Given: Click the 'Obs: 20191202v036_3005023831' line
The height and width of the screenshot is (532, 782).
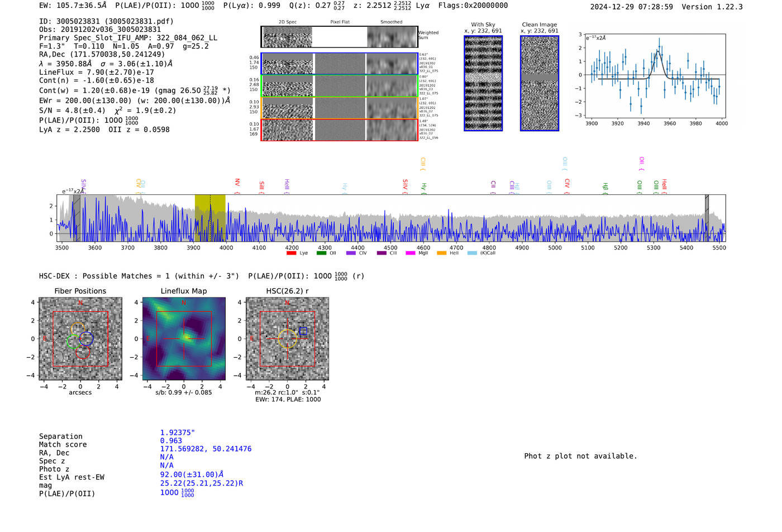Looking at the screenshot, I should click(100, 30).
